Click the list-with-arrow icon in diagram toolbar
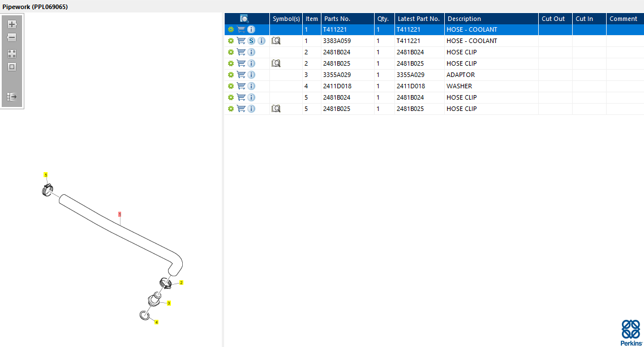Image resolution: width=644 pixels, height=347 pixels. tap(12, 97)
